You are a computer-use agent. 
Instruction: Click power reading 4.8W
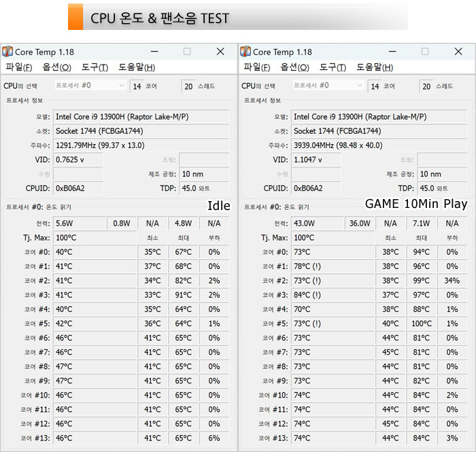[x=183, y=224]
